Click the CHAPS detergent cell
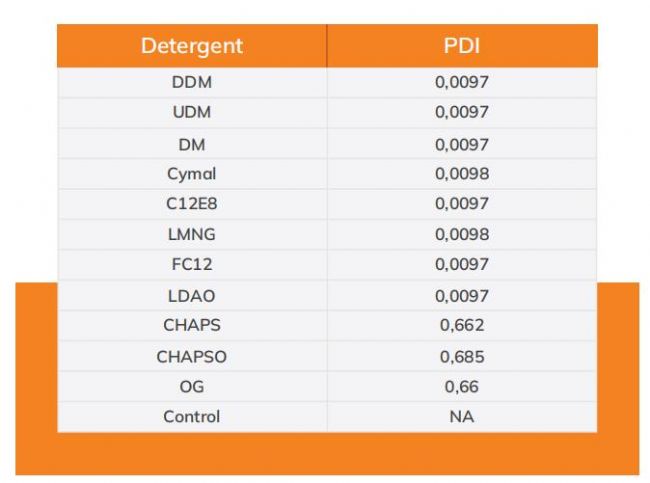The width and height of the screenshot is (650, 483). 191,325
